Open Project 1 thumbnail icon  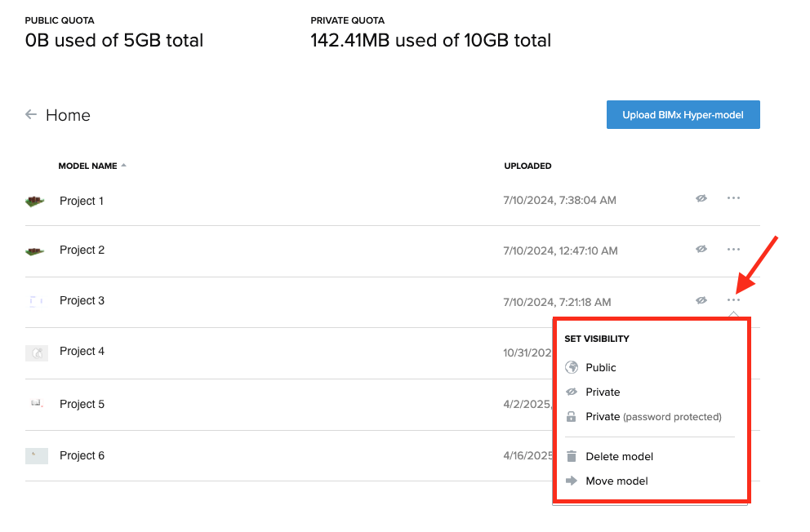tap(35, 201)
